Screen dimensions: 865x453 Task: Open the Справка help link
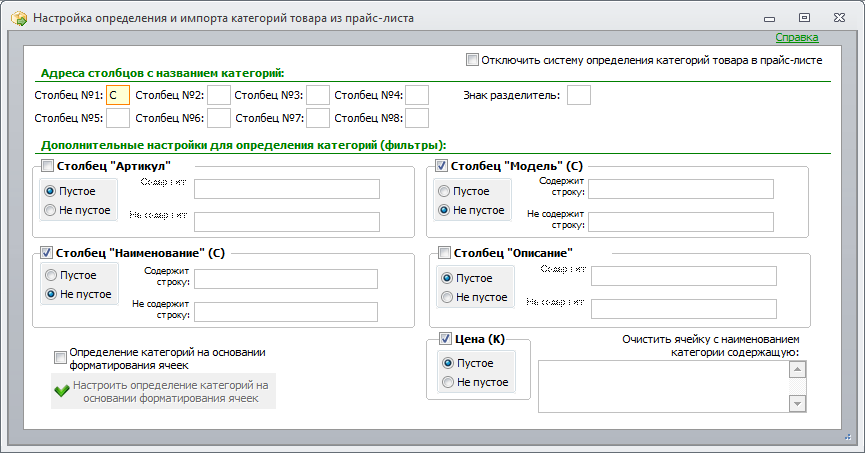[797, 38]
